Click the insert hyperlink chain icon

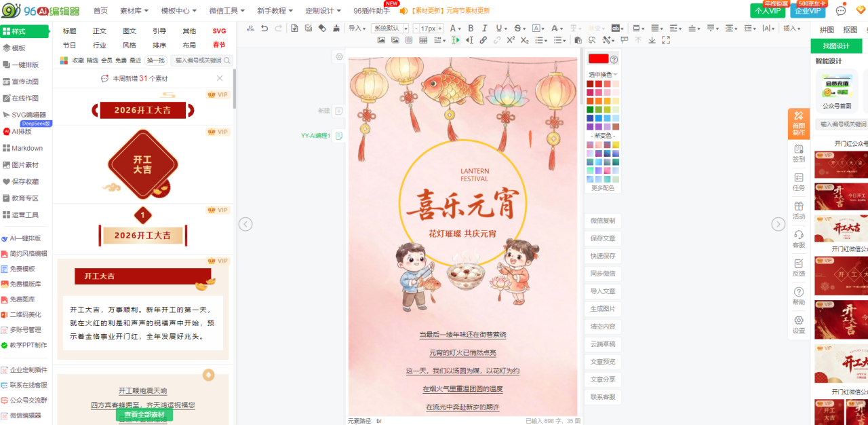pyautogui.click(x=484, y=40)
